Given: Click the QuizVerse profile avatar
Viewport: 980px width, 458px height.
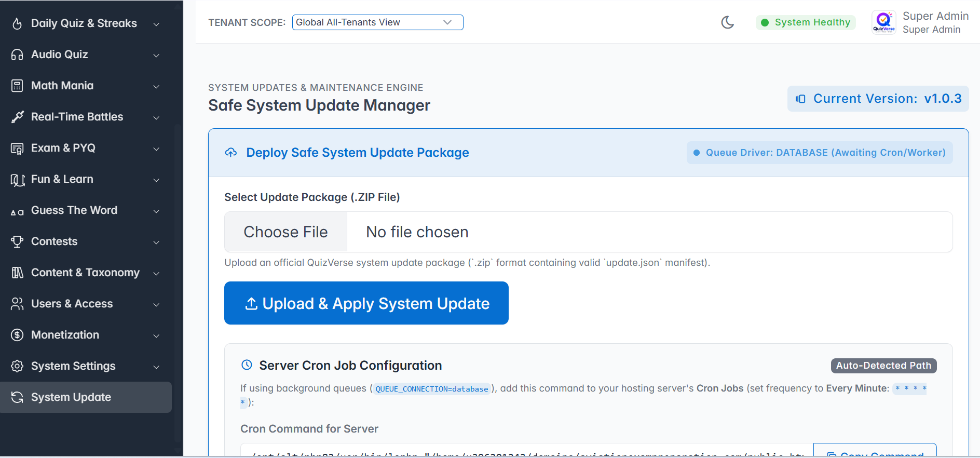Looking at the screenshot, I should (883, 22).
